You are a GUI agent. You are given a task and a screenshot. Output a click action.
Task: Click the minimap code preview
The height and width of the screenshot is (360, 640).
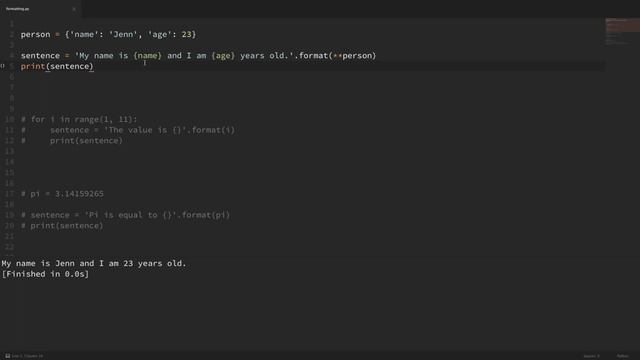click(622, 31)
